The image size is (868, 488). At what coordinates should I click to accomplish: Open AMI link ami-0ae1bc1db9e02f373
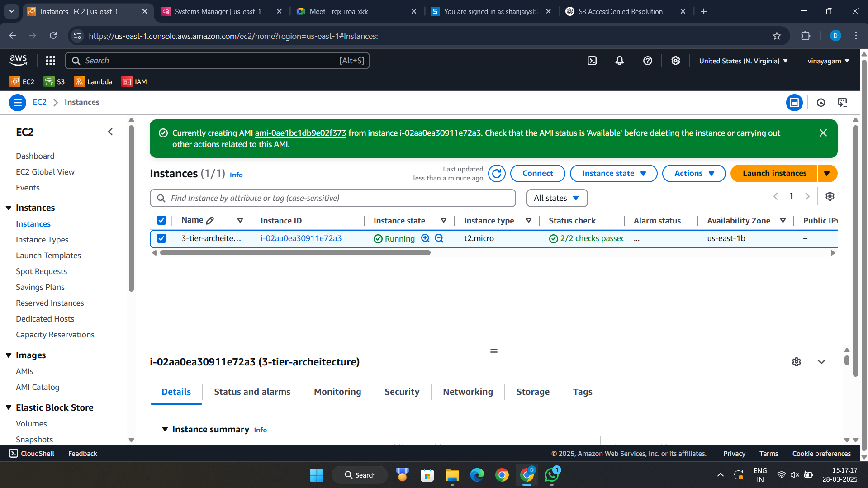pyautogui.click(x=300, y=133)
